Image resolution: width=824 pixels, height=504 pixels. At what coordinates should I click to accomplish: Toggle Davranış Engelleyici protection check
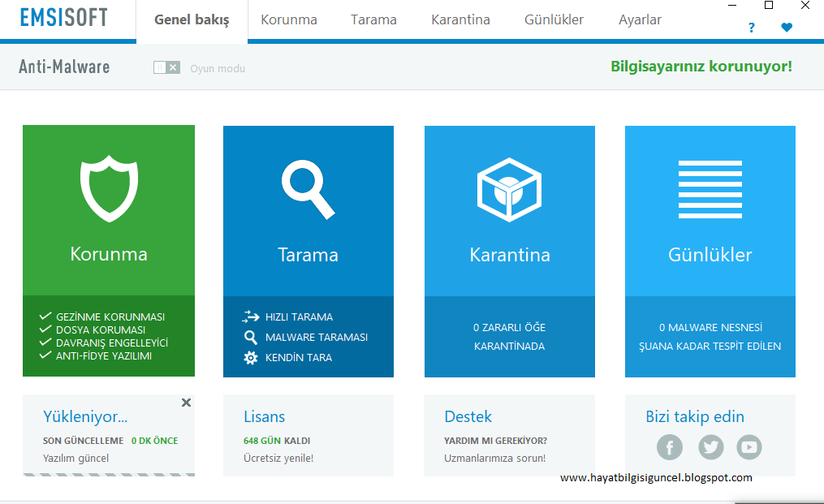point(46,342)
